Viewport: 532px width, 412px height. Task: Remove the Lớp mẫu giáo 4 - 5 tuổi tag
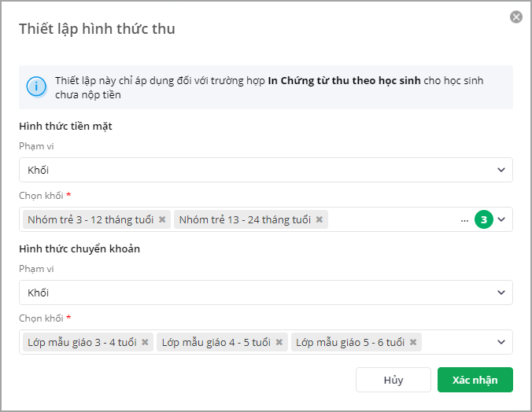[x=279, y=343]
